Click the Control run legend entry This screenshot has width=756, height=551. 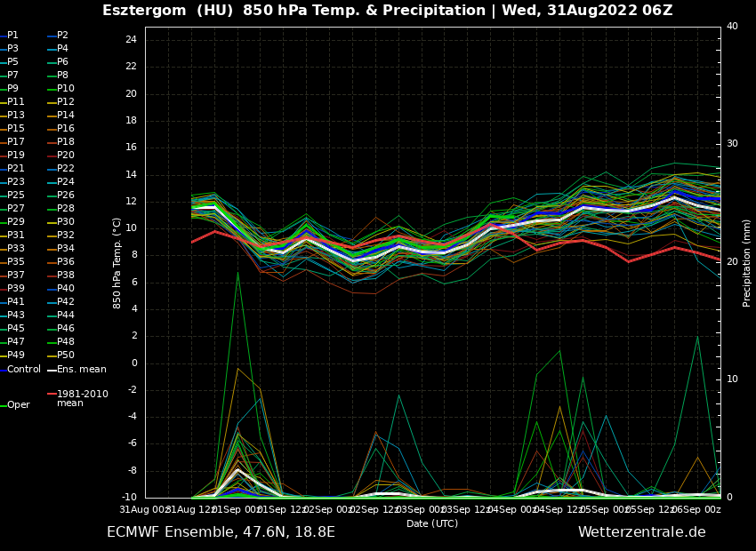tap(24, 370)
